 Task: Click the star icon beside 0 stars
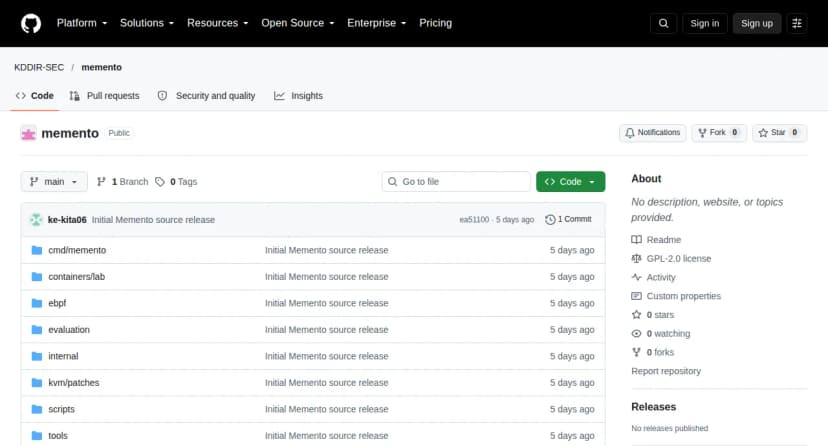636,315
